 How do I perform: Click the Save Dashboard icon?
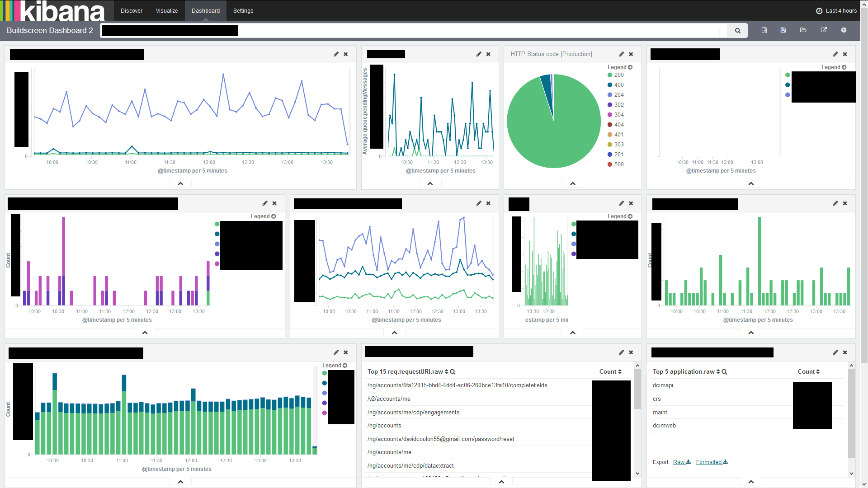(x=783, y=30)
